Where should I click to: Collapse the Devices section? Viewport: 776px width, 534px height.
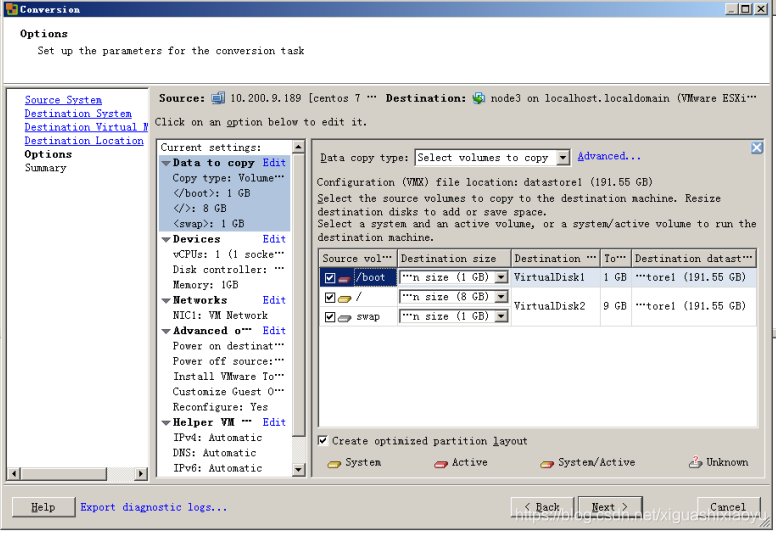click(166, 240)
